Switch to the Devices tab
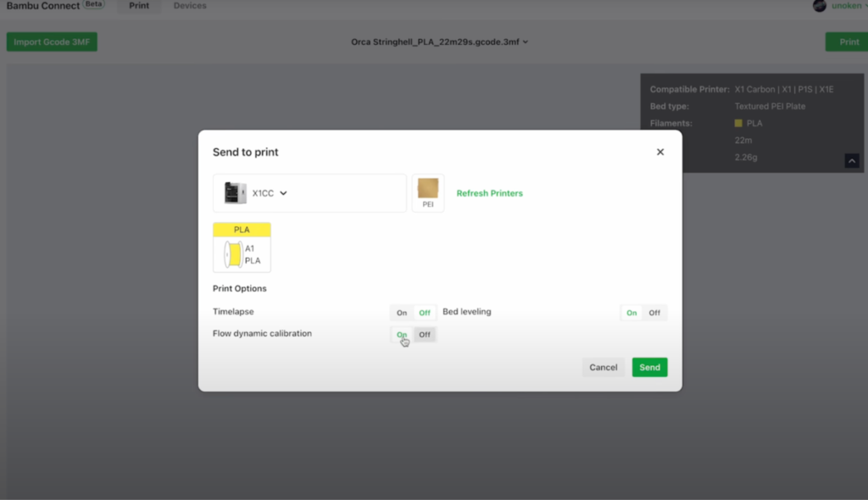 pos(190,6)
